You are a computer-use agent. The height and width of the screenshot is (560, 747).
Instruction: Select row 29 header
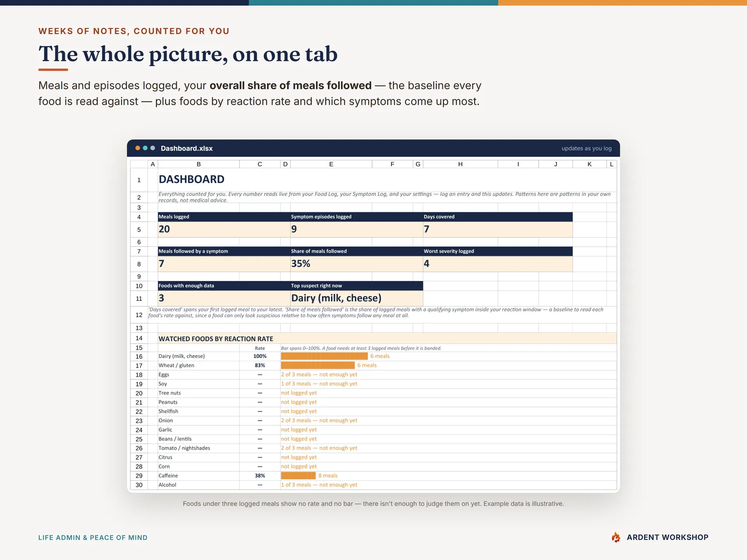tap(139, 476)
